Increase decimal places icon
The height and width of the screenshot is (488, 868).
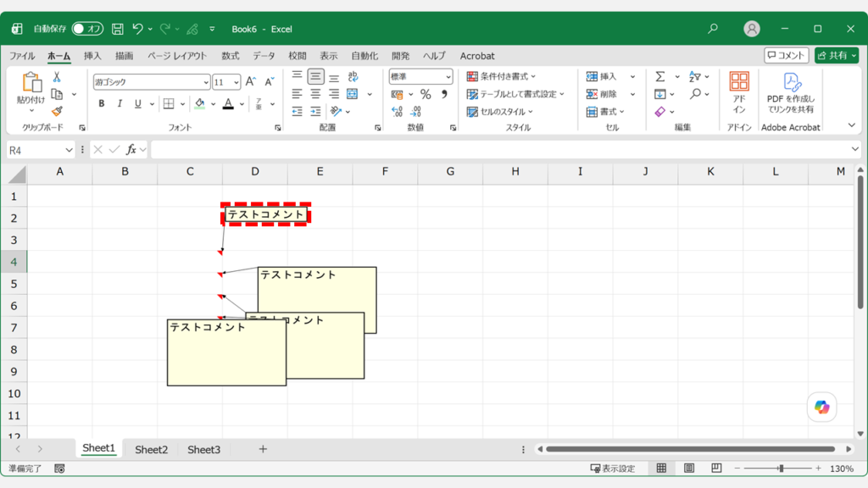397,112
